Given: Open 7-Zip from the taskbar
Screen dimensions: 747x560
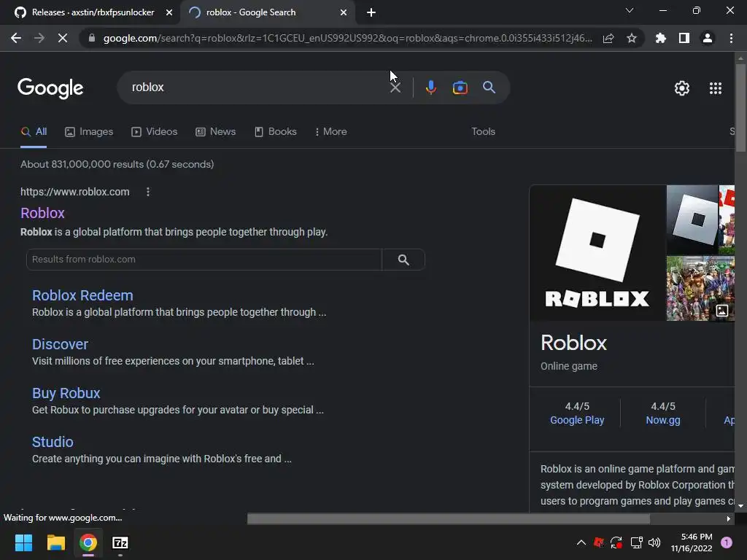Looking at the screenshot, I should click(120, 542).
